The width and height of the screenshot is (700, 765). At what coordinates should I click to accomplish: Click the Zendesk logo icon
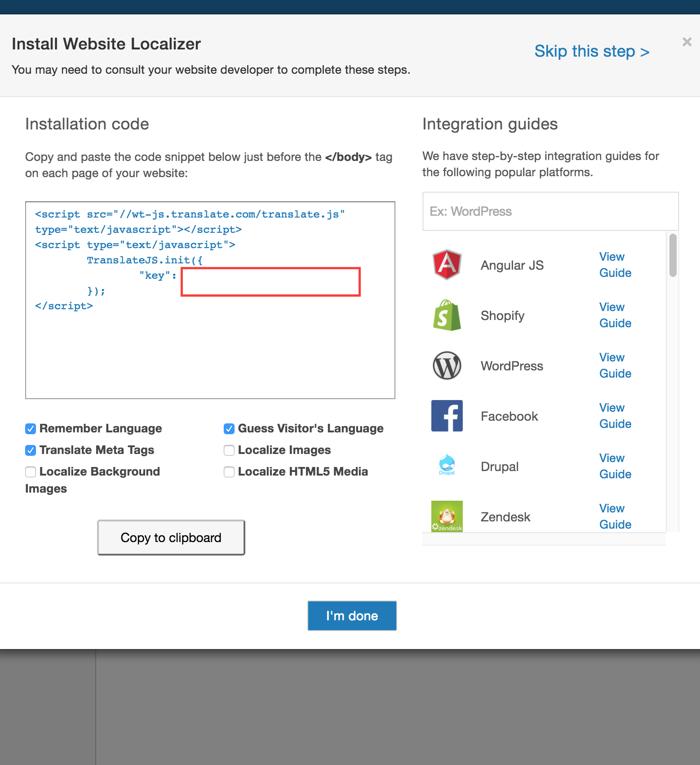point(447,516)
